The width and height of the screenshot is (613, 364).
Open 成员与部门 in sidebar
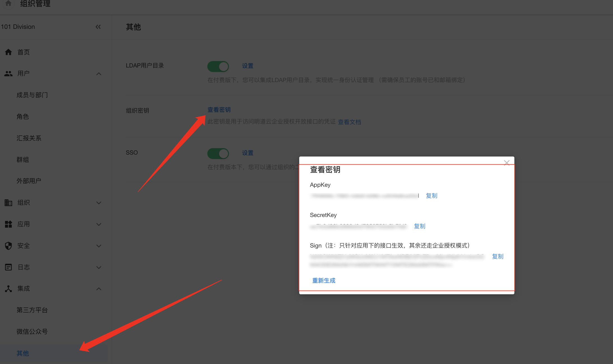pyautogui.click(x=32, y=95)
